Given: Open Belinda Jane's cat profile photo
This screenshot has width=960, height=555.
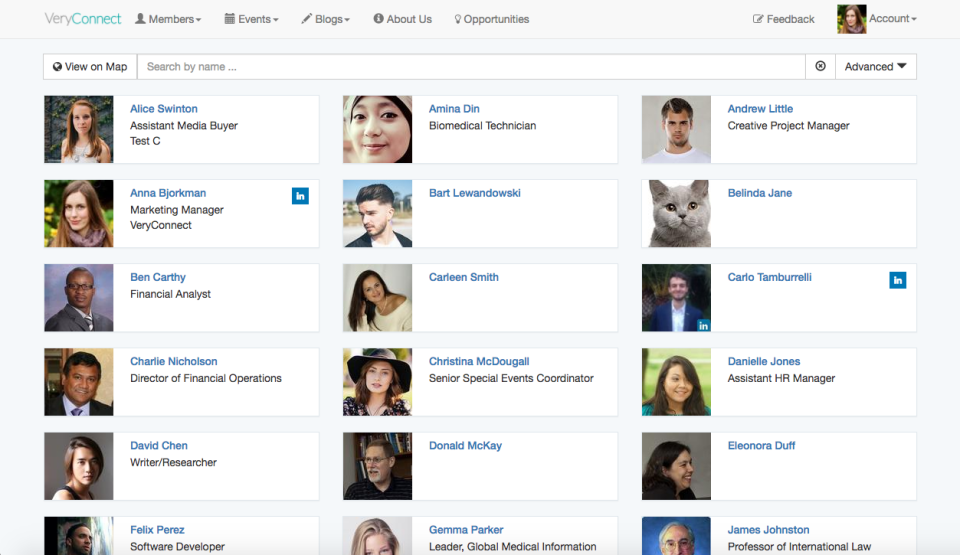Looking at the screenshot, I should click(x=676, y=213).
